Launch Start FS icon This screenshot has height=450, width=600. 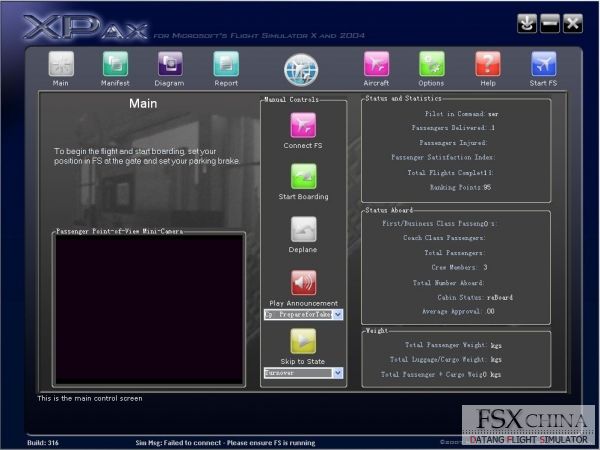click(x=543, y=64)
